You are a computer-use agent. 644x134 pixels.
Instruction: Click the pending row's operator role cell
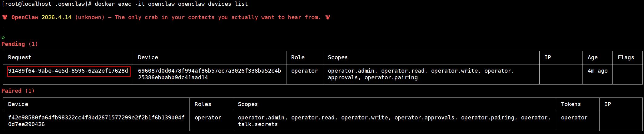[x=305, y=71]
